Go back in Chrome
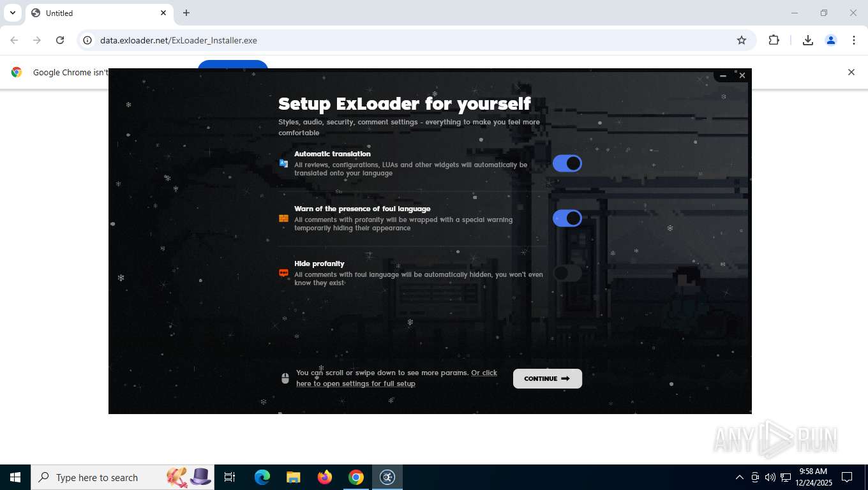The height and width of the screenshot is (490, 868). coord(14,40)
